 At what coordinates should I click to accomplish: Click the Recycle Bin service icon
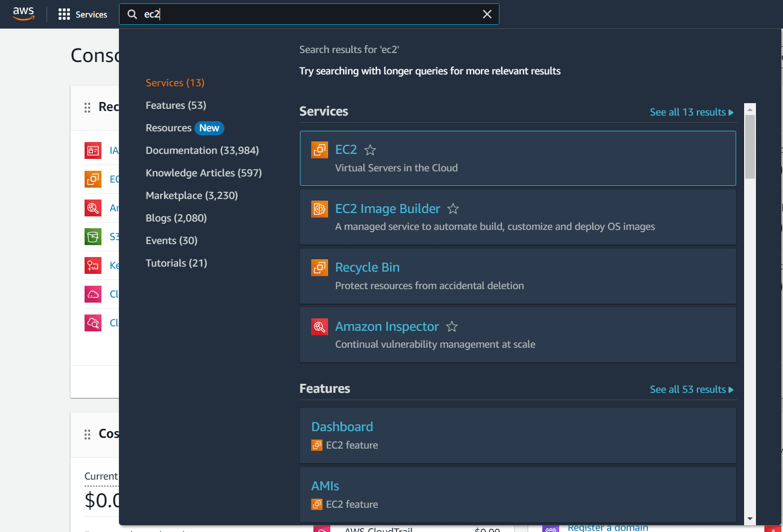pos(319,268)
